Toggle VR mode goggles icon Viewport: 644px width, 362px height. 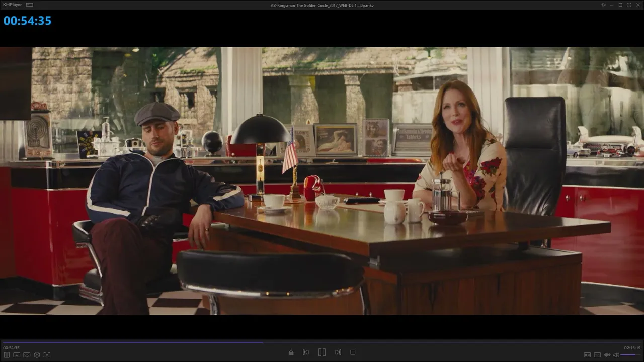27,355
